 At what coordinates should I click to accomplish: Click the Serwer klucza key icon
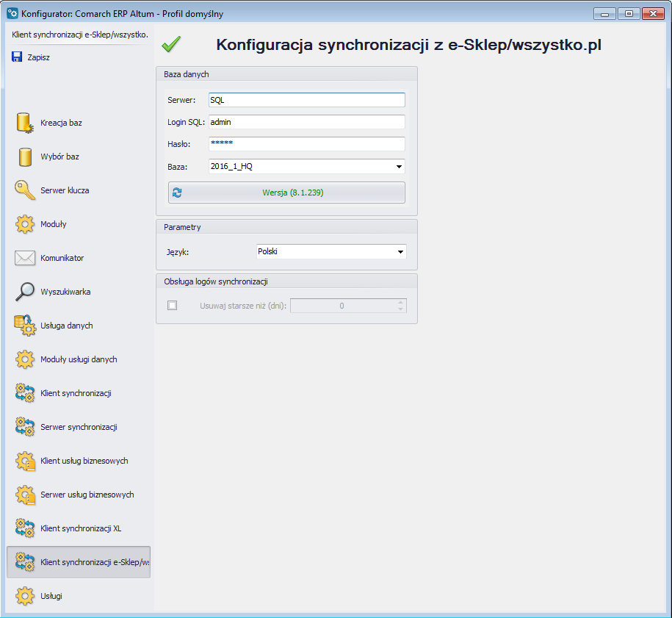click(25, 190)
